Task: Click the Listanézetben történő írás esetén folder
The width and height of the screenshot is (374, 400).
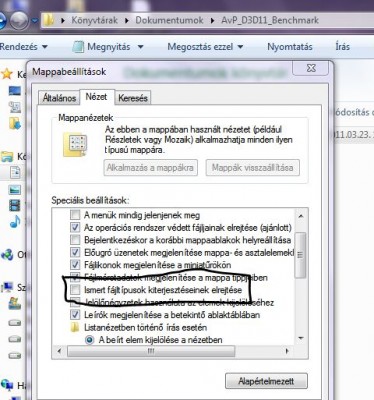Action: pos(75,328)
